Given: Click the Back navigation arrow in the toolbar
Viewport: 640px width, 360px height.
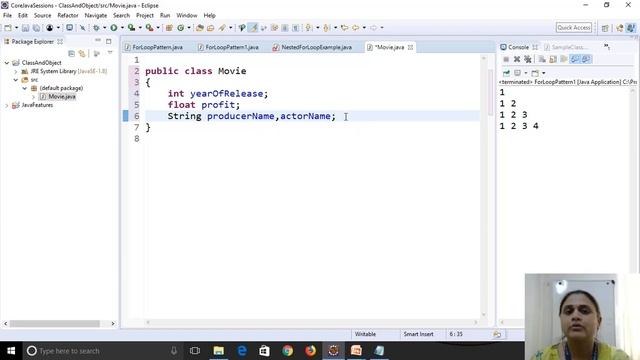Looking at the screenshot, I should coord(356,28).
